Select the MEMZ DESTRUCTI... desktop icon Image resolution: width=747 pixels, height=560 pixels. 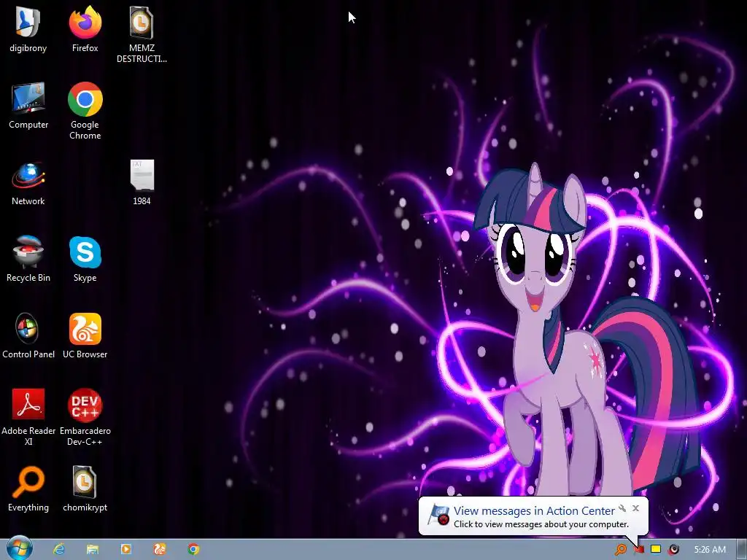coord(142,35)
